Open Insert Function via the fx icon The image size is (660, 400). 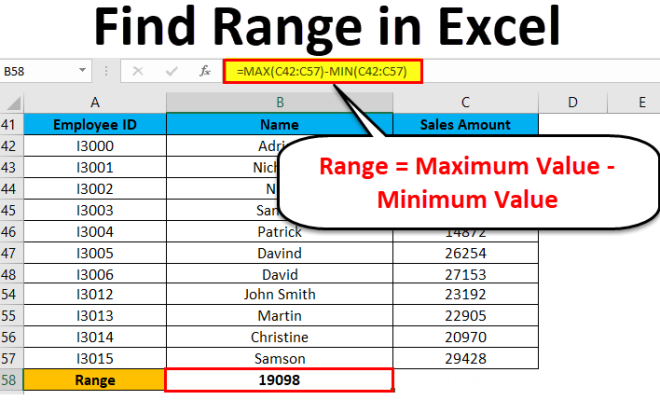205,71
